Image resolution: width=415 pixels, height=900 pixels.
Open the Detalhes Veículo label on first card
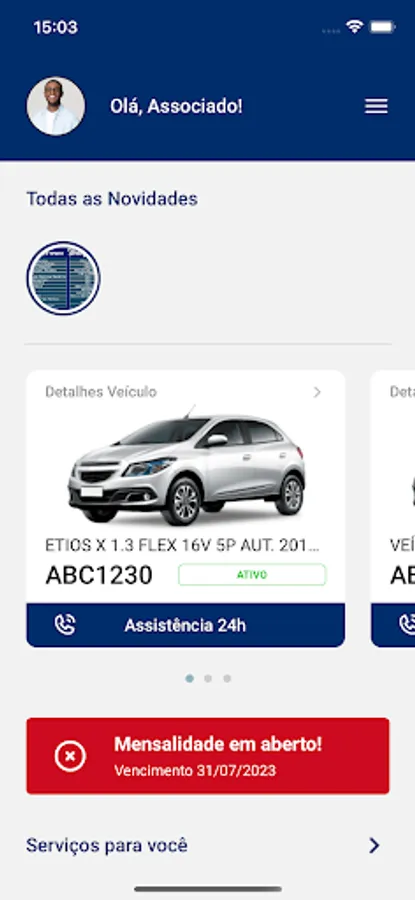[101, 392]
